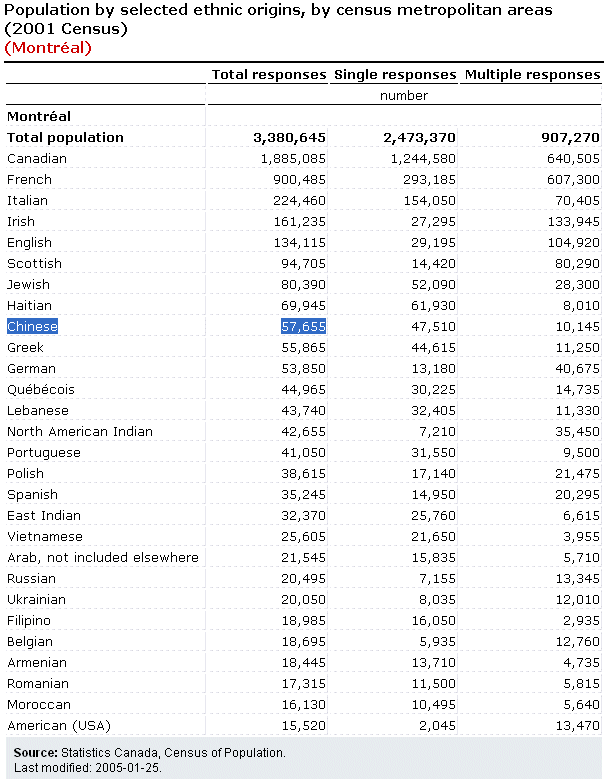Click the North American Indian row label
This screenshot has width=610, height=779.
coord(80,431)
